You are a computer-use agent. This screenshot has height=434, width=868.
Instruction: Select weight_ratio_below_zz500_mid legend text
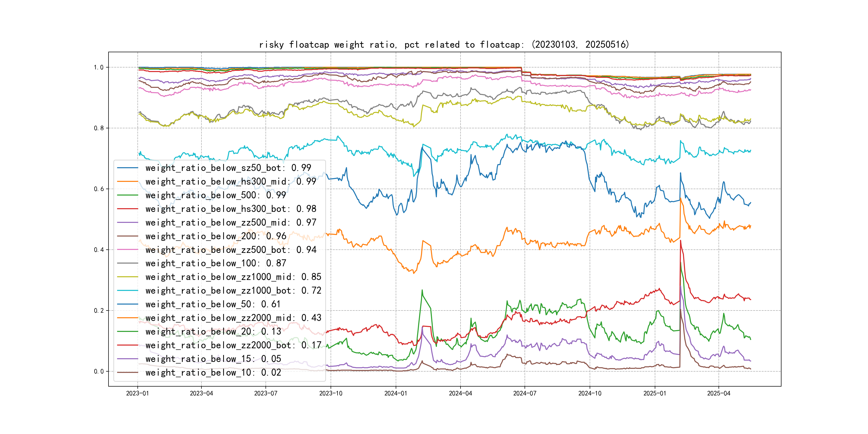[x=230, y=222]
